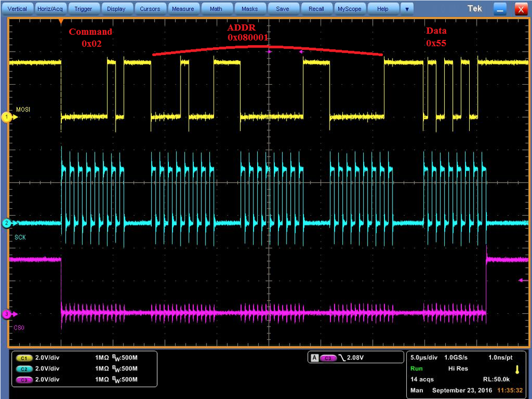Click the C3 2.0V/div scale readout
Screen dimensions: 532x399
coord(47,379)
